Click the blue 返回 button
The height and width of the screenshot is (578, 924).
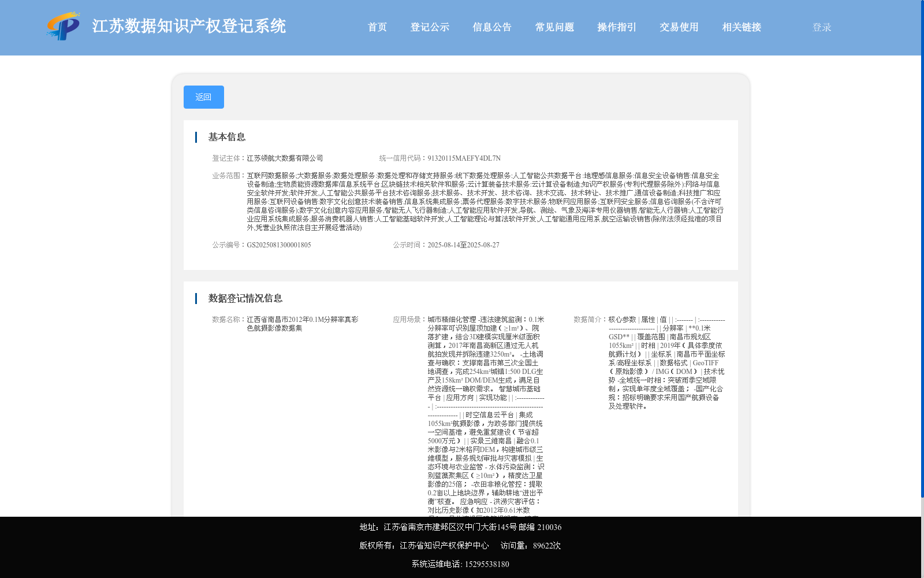pyautogui.click(x=204, y=97)
